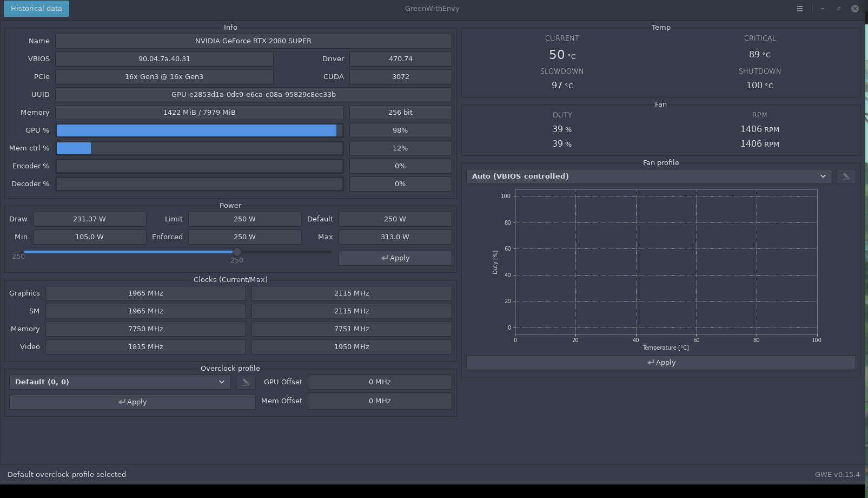The height and width of the screenshot is (498, 868).
Task: Open the application hamburger menu
Action: (799, 9)
